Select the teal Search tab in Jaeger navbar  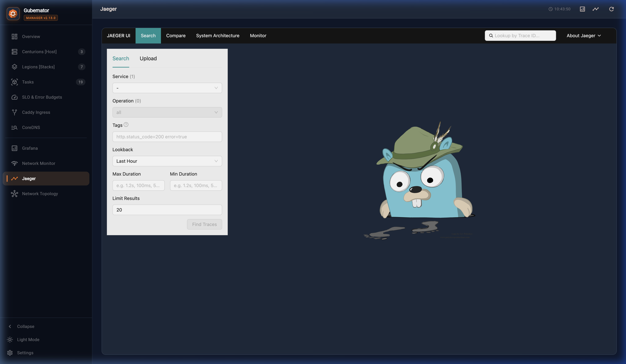(148, 35)
